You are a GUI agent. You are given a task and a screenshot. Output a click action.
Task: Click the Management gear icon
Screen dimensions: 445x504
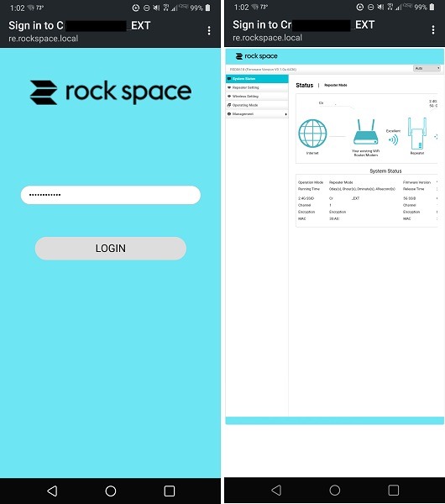coord(229,114)
